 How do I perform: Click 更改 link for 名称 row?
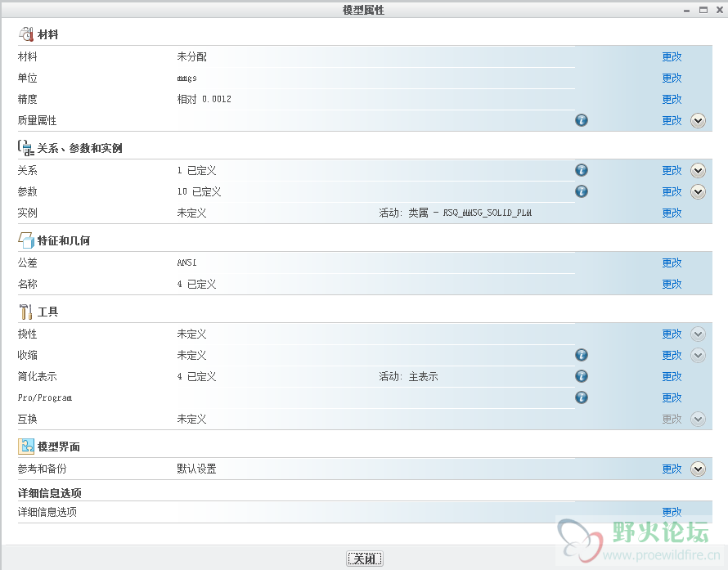point(672,284)
